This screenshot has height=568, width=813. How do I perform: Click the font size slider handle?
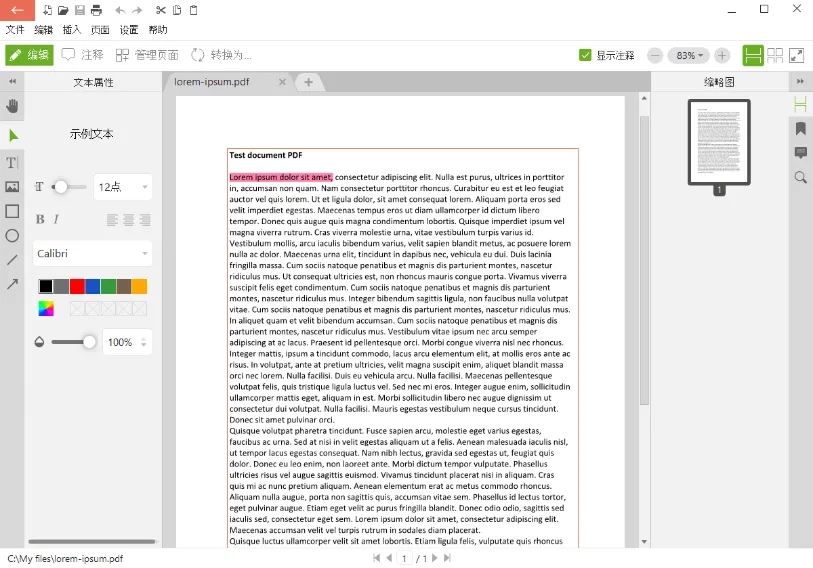tap(61, 187)
